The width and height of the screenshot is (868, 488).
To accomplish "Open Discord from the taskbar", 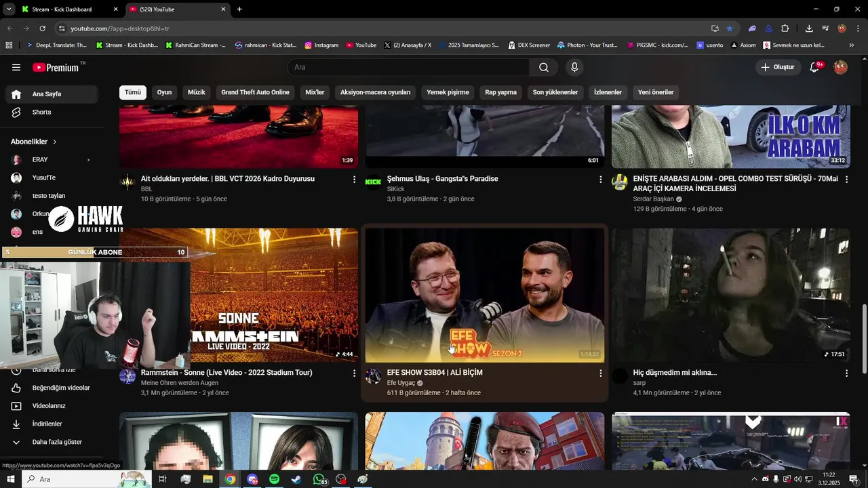I will coord(252,479).
